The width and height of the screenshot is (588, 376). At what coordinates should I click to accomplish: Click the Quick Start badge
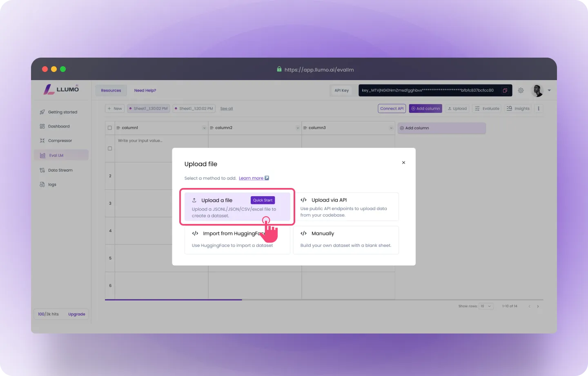(263, 200)
